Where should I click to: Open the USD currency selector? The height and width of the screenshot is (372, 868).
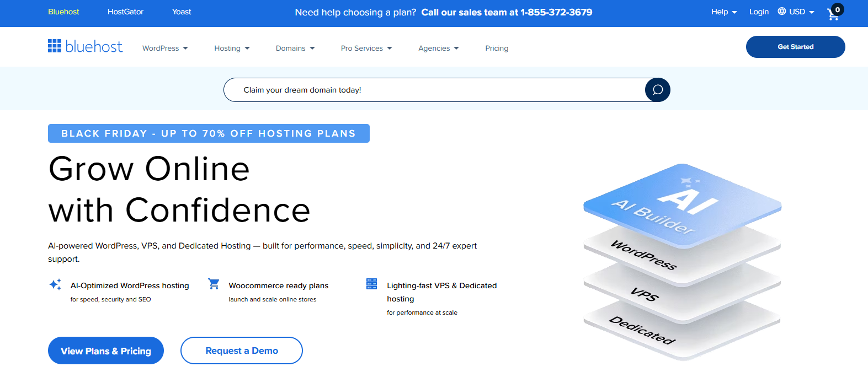coord(801,12)
